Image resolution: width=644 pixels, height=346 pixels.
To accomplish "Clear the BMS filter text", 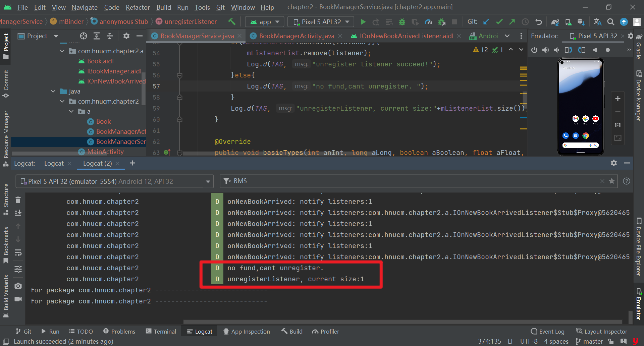I will [602, 181].
